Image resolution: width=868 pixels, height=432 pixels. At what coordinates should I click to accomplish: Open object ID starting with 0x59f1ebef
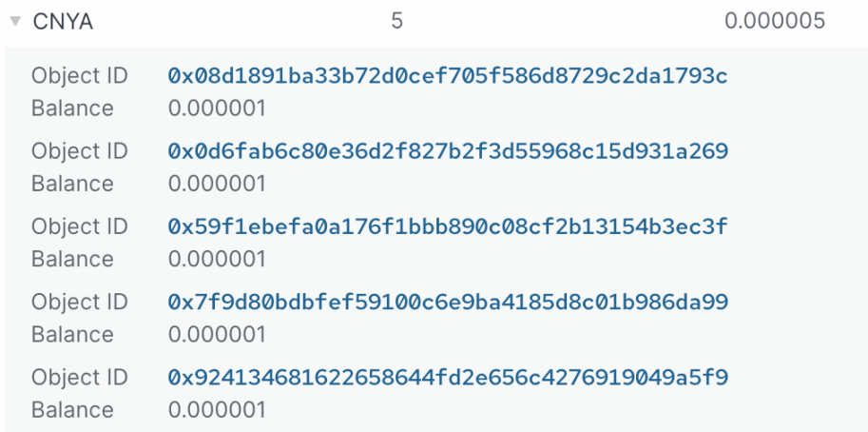point(448,226)
